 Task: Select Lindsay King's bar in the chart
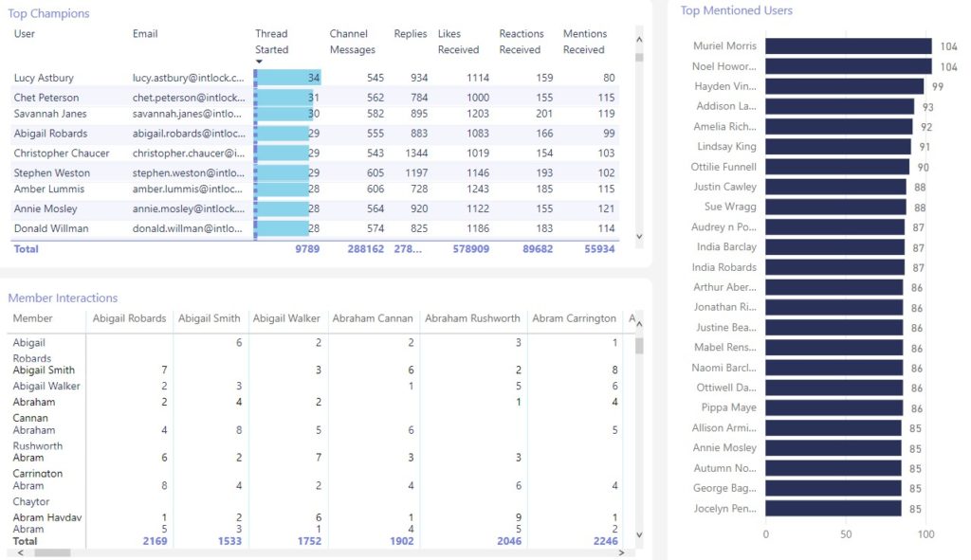tap(839, 148)
